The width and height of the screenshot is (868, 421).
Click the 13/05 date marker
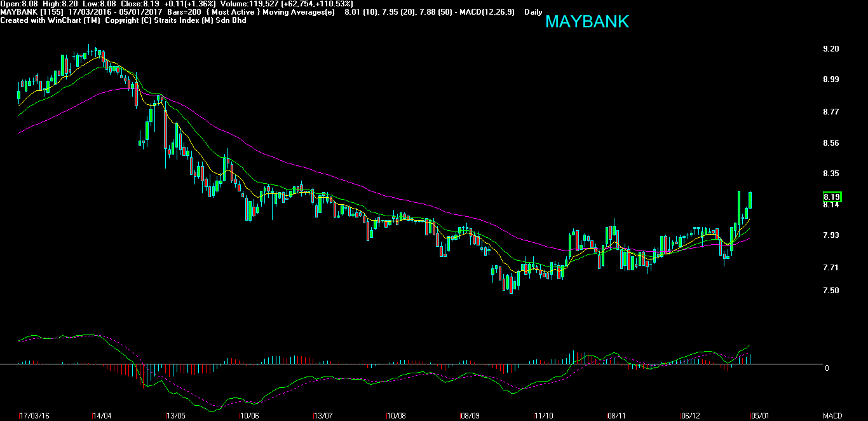(x=176, y=416)
